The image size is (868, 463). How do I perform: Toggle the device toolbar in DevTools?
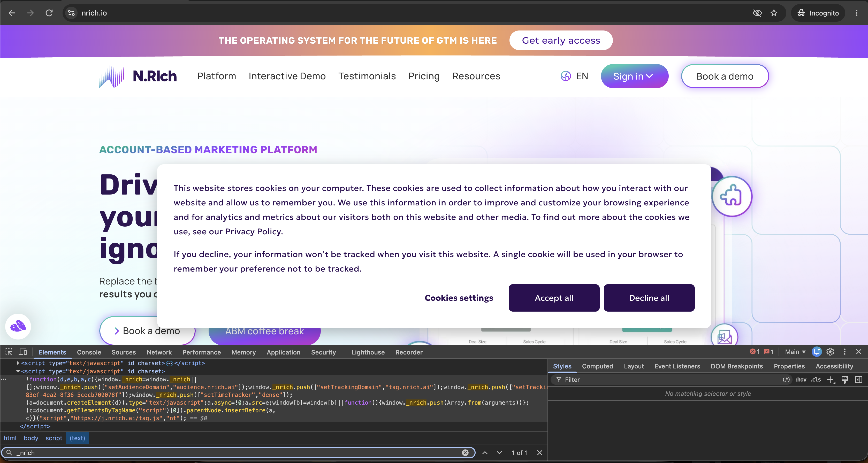[x=23, y=352]
